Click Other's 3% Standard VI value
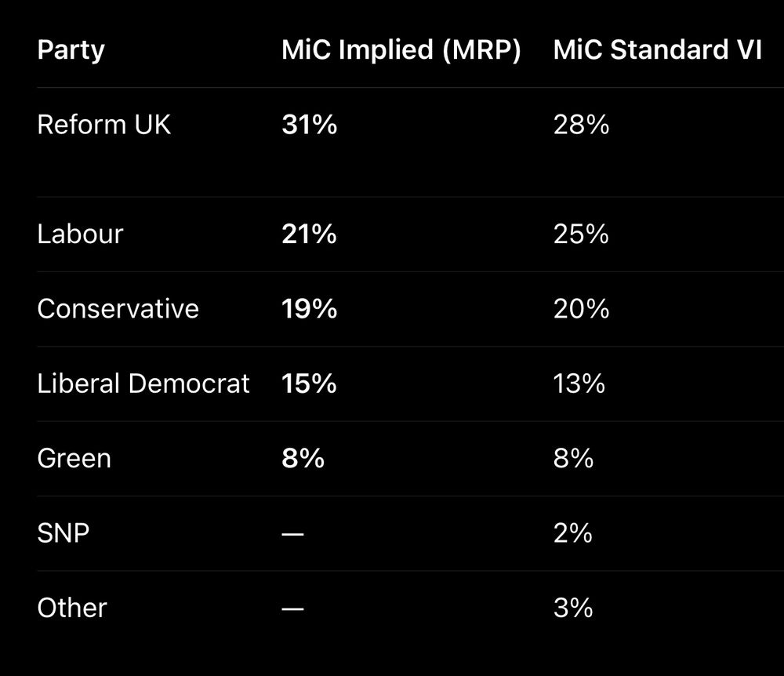This screenshot has height=676, width=784. pyautogui.click(x=572, y=608)
